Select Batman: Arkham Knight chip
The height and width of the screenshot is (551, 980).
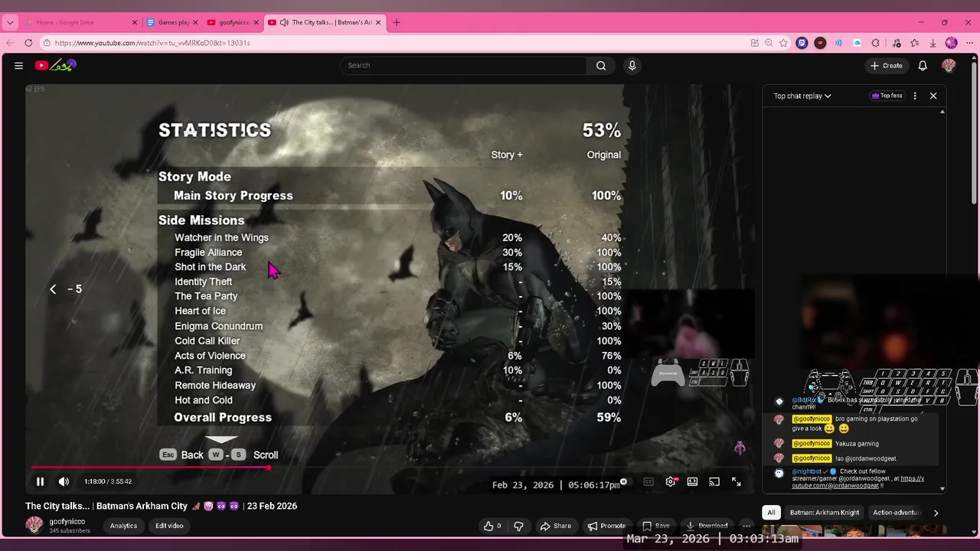point(824,513)
